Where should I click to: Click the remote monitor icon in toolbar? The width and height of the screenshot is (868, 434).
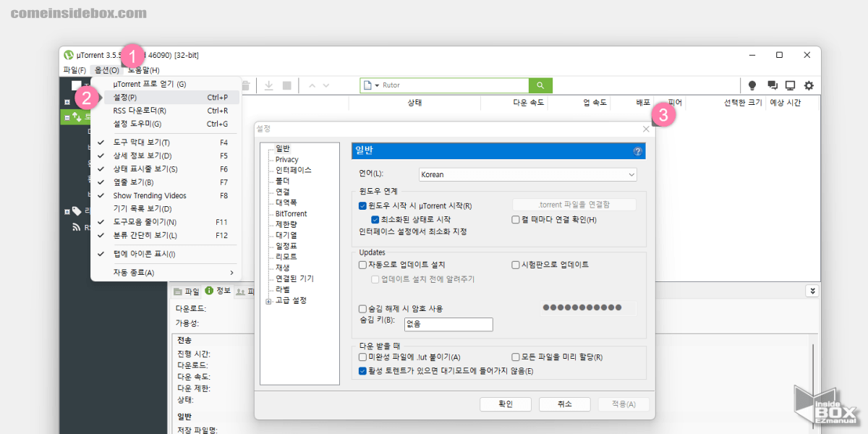click(790, 85)
